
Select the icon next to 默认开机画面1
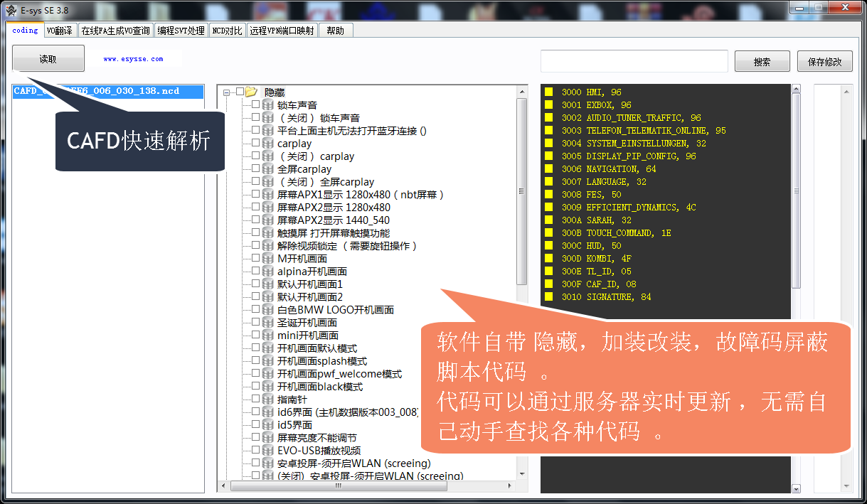(268, 284)
